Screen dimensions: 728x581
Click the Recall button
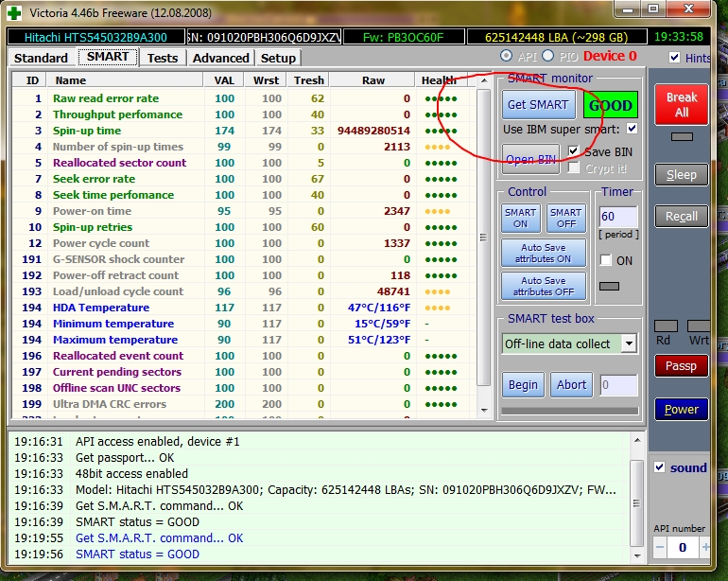[682, 216]
